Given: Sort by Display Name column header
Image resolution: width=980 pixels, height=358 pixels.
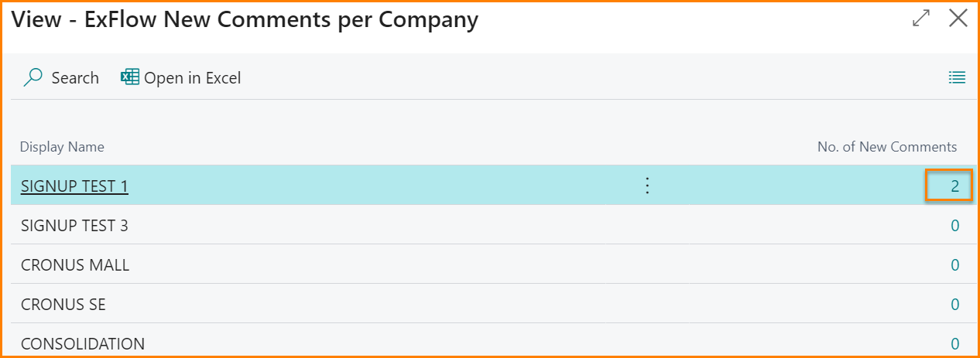Looking at the screenshot, I should point(62,147).
